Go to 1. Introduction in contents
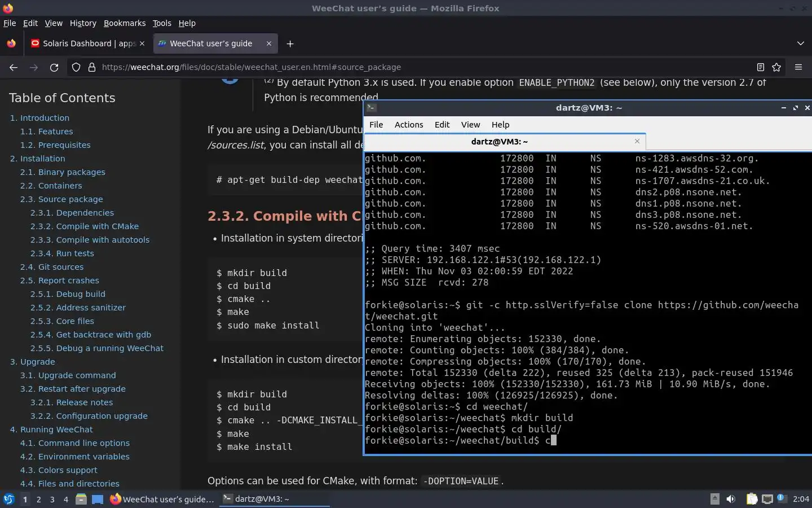 (39, 118)
